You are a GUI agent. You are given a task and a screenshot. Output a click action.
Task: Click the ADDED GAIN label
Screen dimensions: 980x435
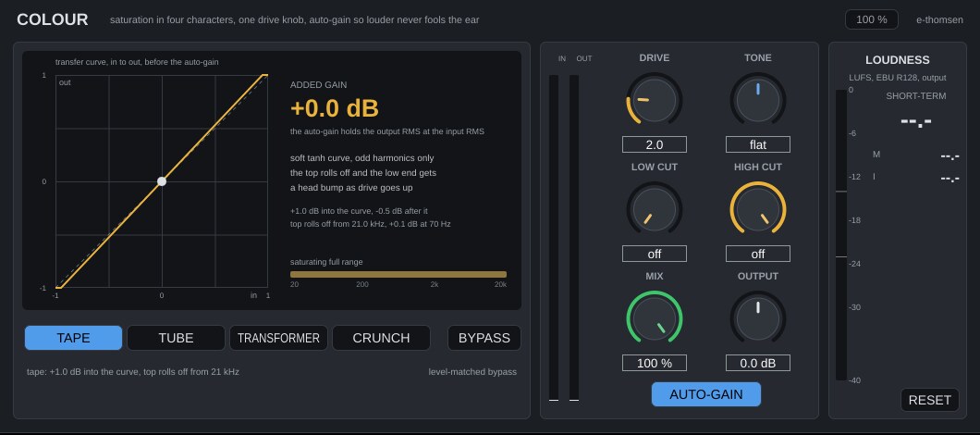319,84
